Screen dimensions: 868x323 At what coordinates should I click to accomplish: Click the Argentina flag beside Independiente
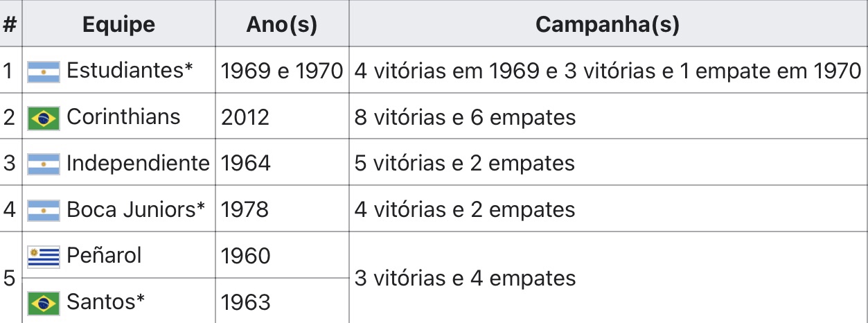(x=44, y=164)
